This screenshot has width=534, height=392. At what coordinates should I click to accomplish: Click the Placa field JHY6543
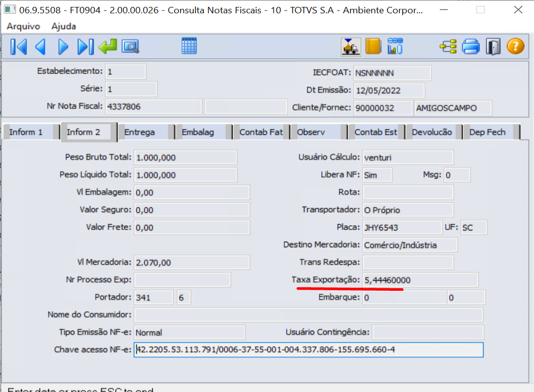point(402,227)
